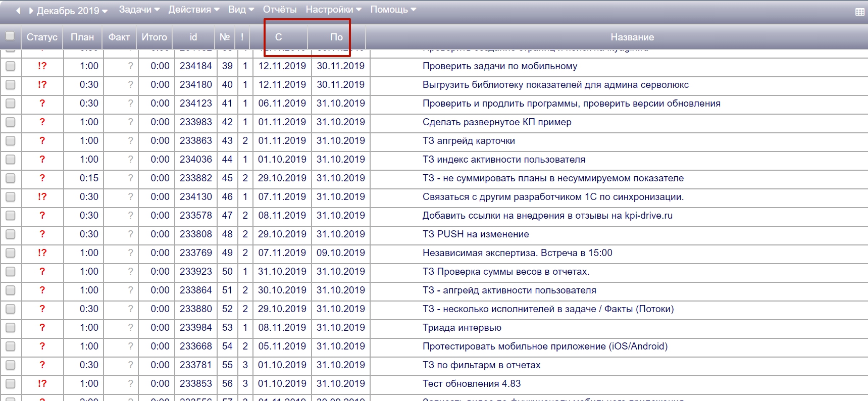Screen dimensions: 868x401
Task: Click the '!?' status icon for task 233769
Action: [x=42, y=253]
